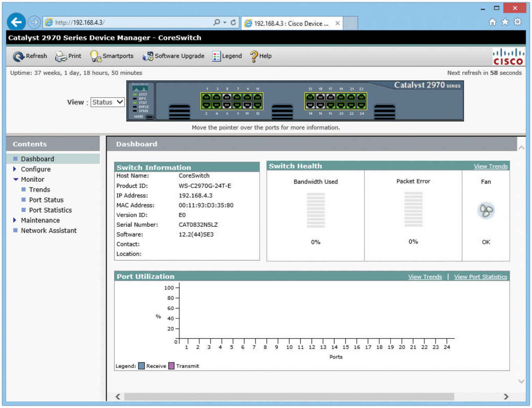This screenshot has width=532, height=408.
Task: Open the View Status dropdown
Action: [x=108, y=102]
